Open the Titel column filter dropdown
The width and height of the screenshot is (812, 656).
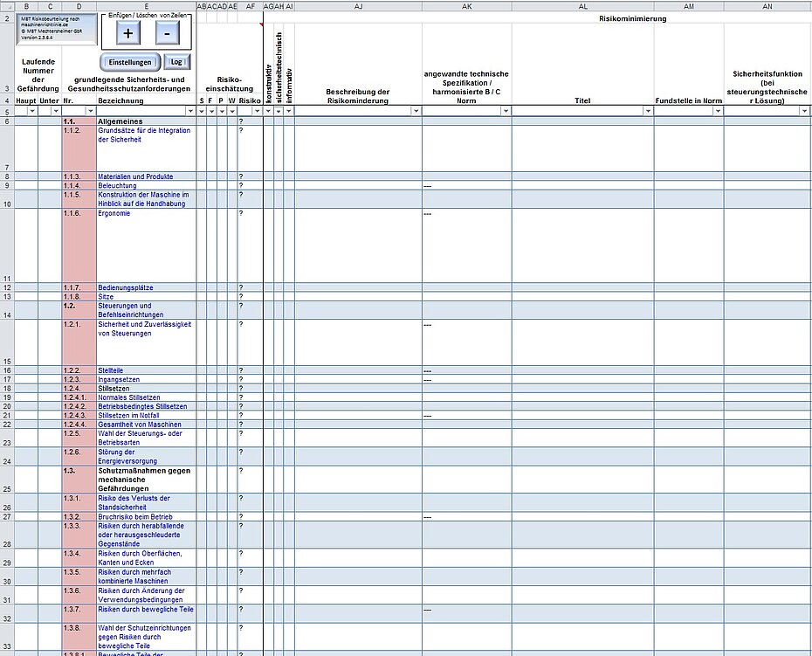coord(648,111)
